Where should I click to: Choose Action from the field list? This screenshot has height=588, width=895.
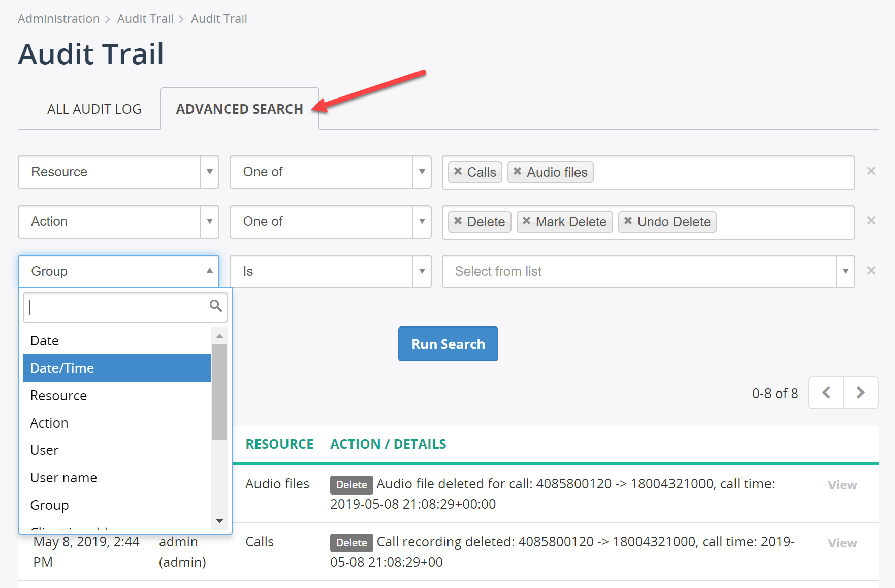click(117, 423)
